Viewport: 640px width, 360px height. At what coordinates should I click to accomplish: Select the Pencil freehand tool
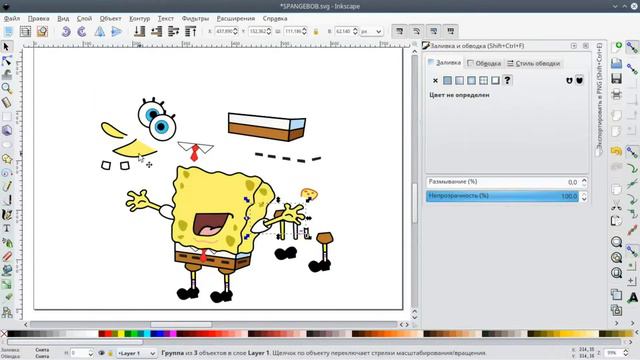[6, 187]
